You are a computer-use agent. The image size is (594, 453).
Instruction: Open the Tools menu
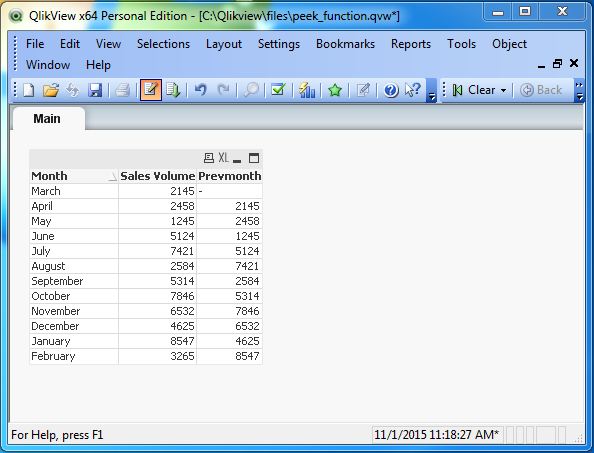pyautogui.click(x=461, y=44)
